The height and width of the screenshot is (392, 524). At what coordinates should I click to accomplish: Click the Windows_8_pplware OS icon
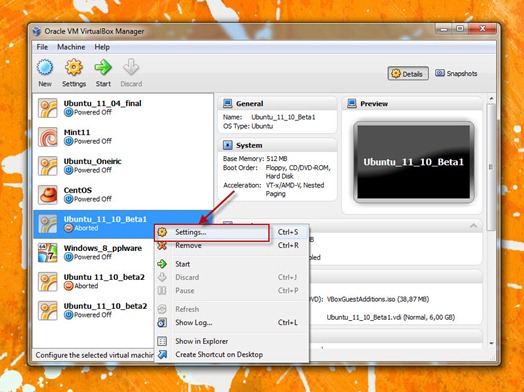(x=47, y=252)
